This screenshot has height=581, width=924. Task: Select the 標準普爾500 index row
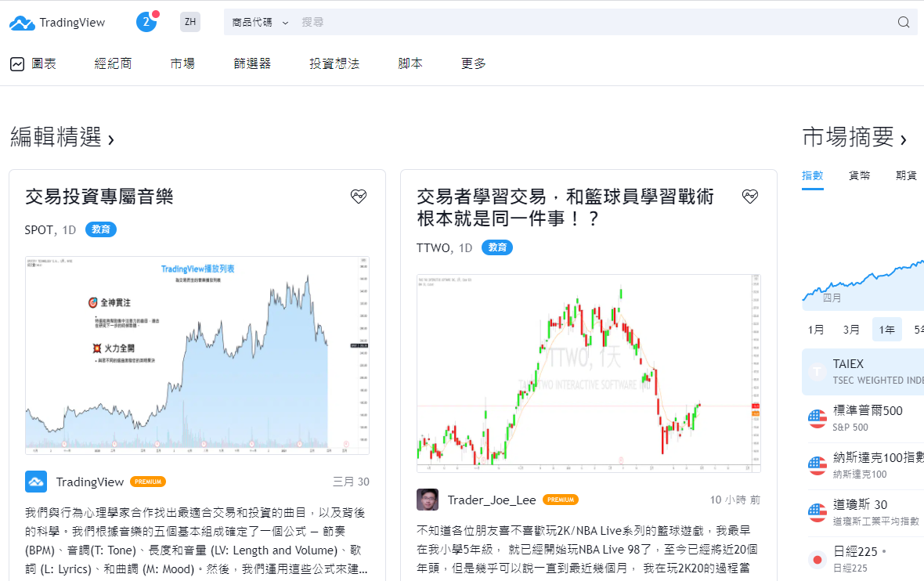(x=863, y=419)
